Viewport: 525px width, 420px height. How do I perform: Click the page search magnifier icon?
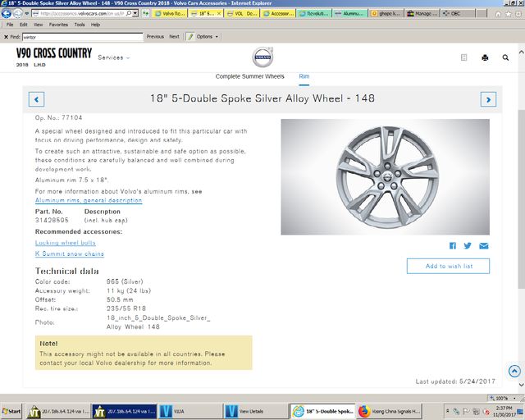505,57
